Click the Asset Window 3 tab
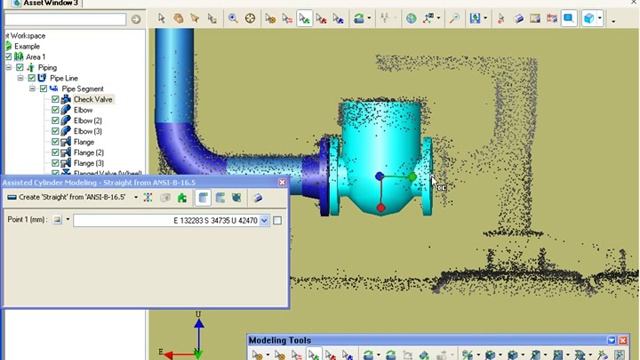640x360 pixels. coord(46,3)
